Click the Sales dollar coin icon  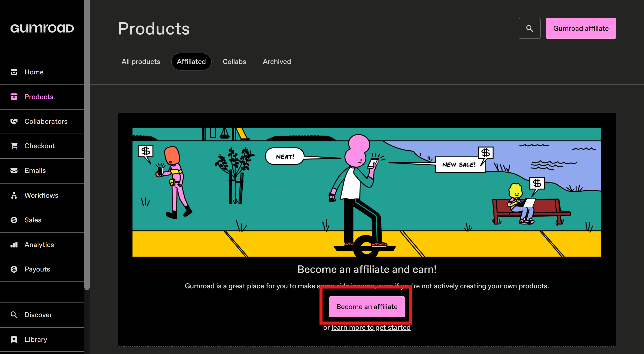(14, 220)
